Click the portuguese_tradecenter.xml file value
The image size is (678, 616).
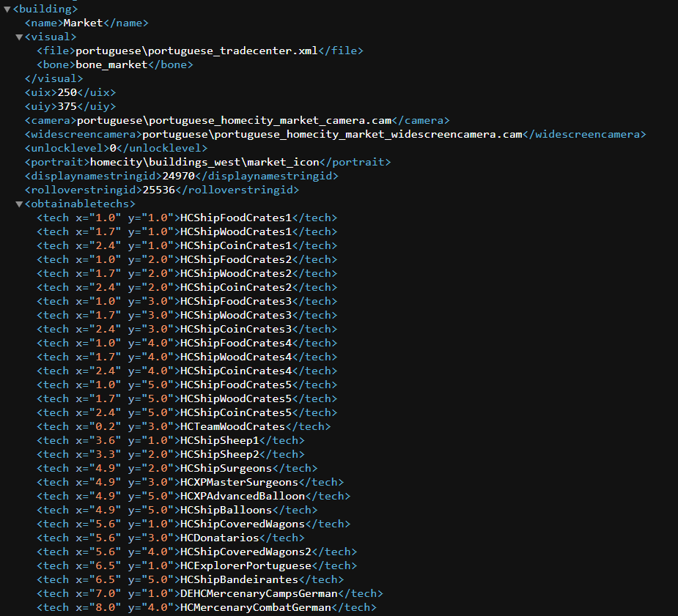point(198,51)
